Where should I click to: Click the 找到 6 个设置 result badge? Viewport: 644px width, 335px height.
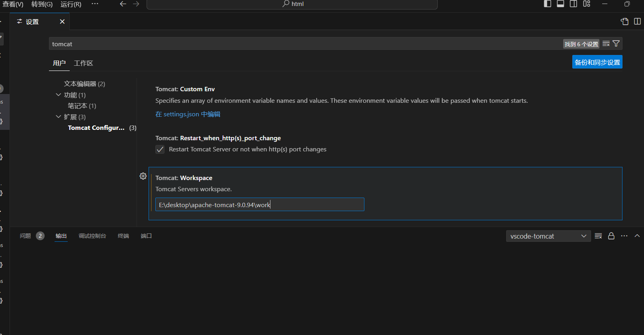pyautogui.click(x=581, y=44)
